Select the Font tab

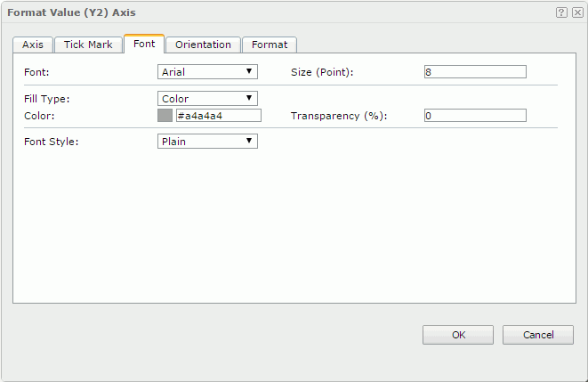point(144,44)
